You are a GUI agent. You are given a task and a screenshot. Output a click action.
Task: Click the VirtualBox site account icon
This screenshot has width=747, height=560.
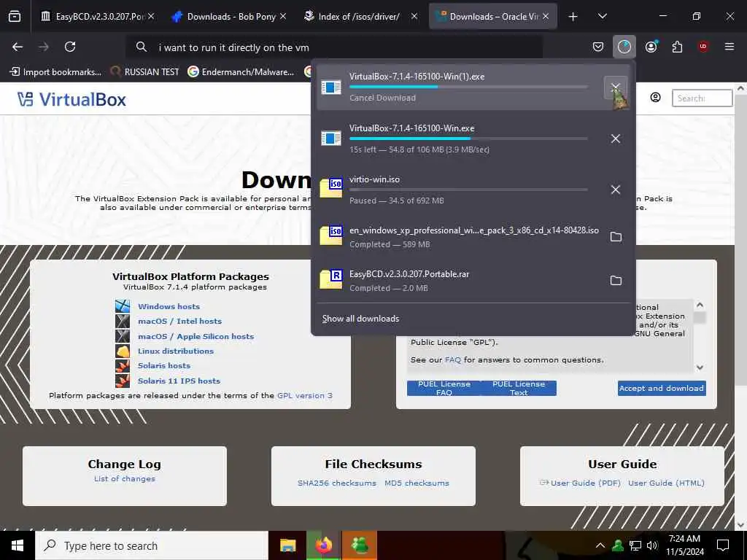tap(656, 98)
